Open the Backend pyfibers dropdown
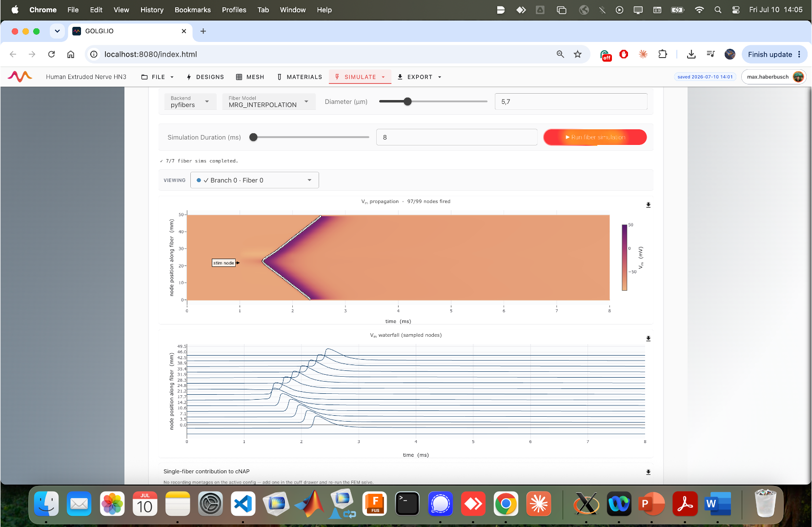 click(x=190, y=101)
